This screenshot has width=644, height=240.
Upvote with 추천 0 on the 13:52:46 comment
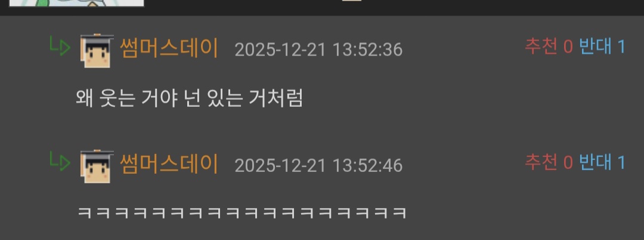[x=549, y=162]
